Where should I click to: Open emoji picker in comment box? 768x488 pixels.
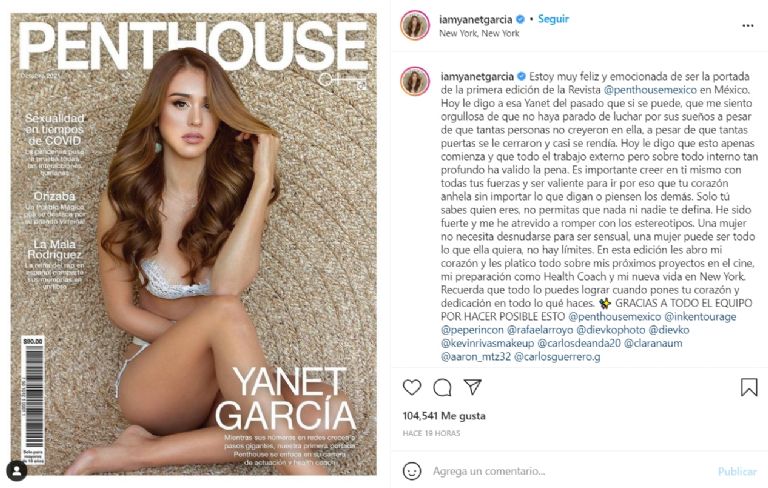412,471
